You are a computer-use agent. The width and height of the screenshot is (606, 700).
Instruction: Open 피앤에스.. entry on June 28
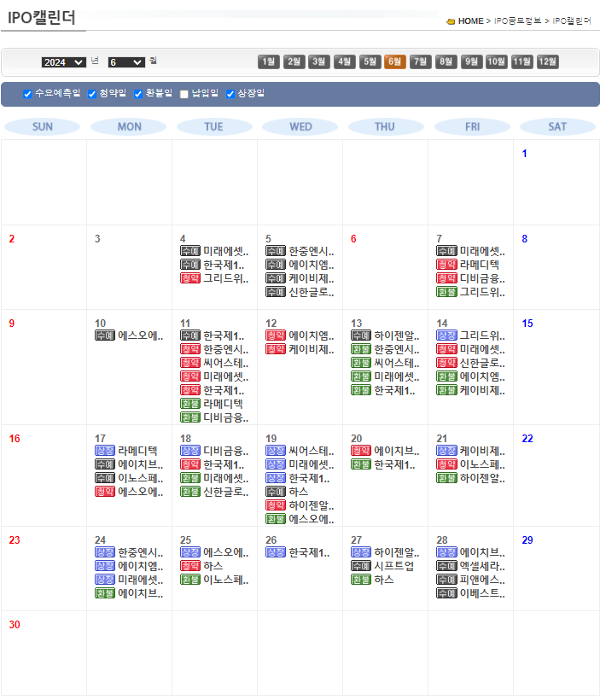pyautogui.click(x=482, y=580)
